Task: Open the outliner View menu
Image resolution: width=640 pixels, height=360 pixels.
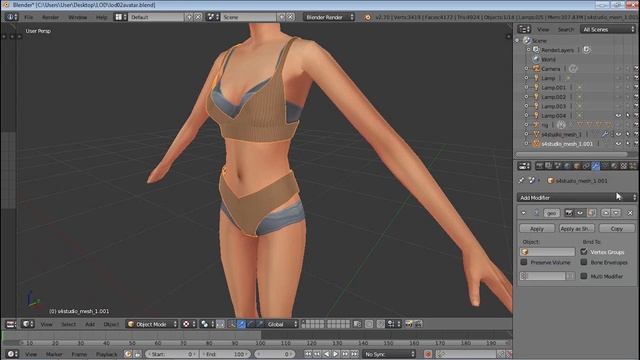Action: [x=543, y=29]
